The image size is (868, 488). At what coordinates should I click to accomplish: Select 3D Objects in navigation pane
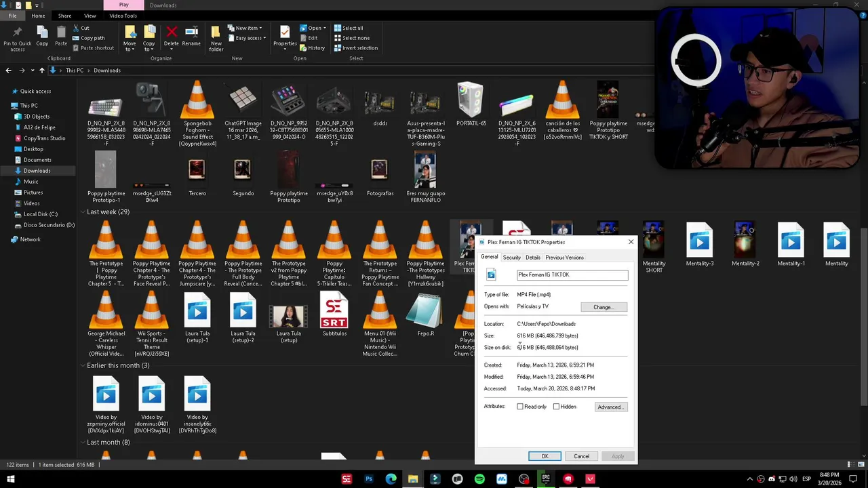[36, 117]
